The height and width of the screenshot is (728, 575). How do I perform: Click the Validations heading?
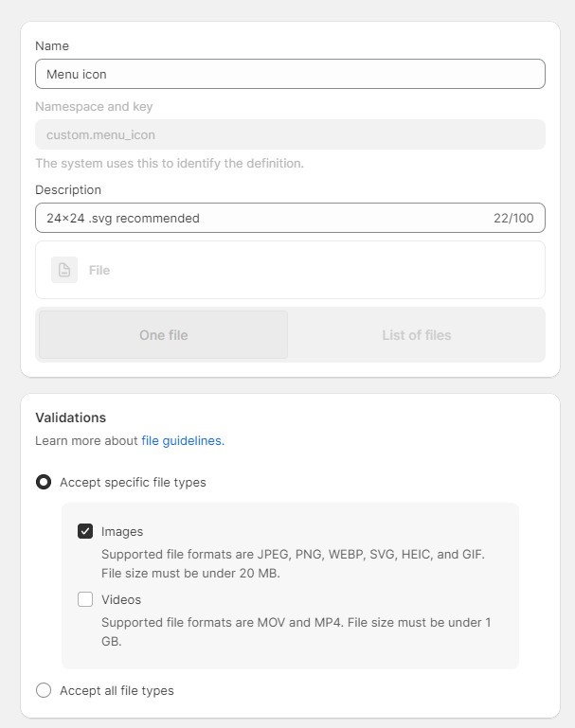71,417
